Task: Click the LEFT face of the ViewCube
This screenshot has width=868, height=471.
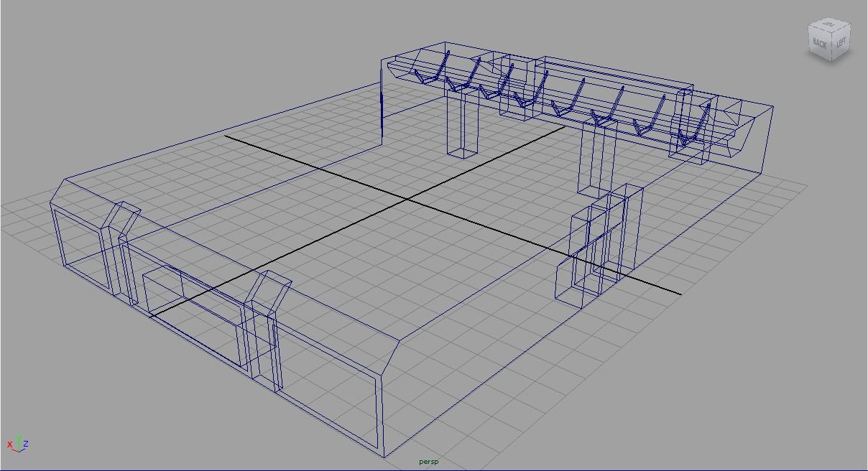Action: (842, 42)
